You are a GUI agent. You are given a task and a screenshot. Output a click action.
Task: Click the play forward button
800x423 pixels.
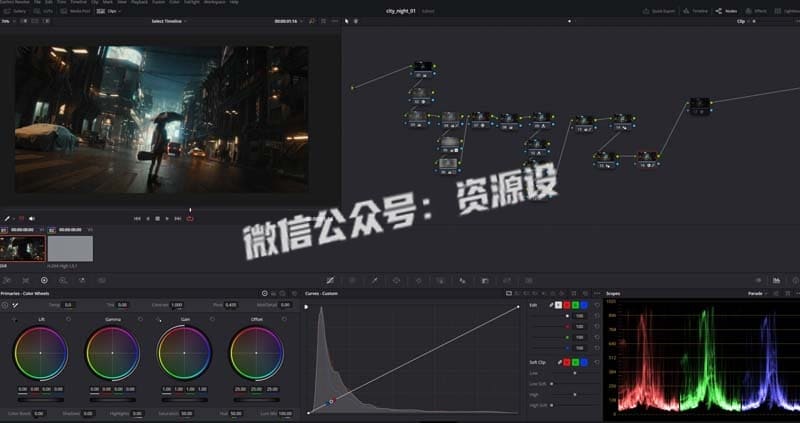coord(167,218)
